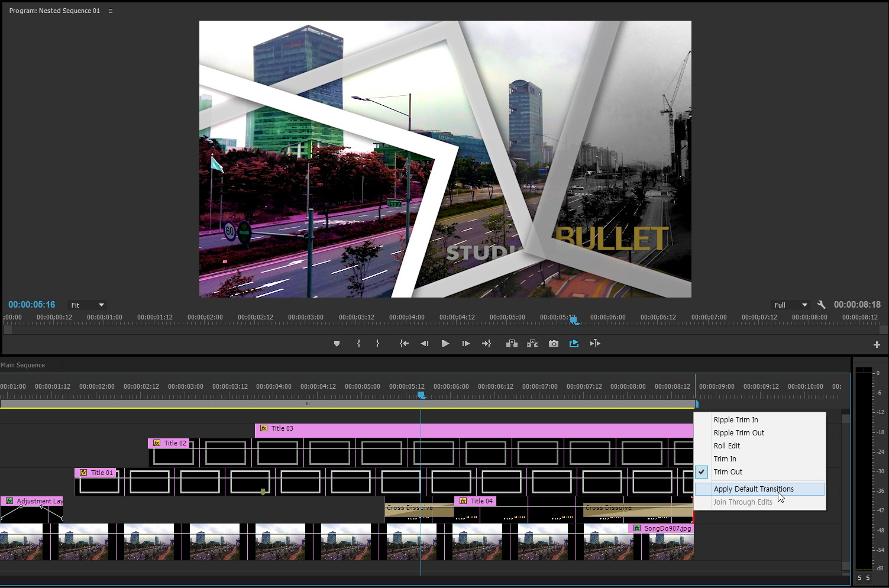Click 00:00:03:00 on the Program ruler

tap(306, 317)
